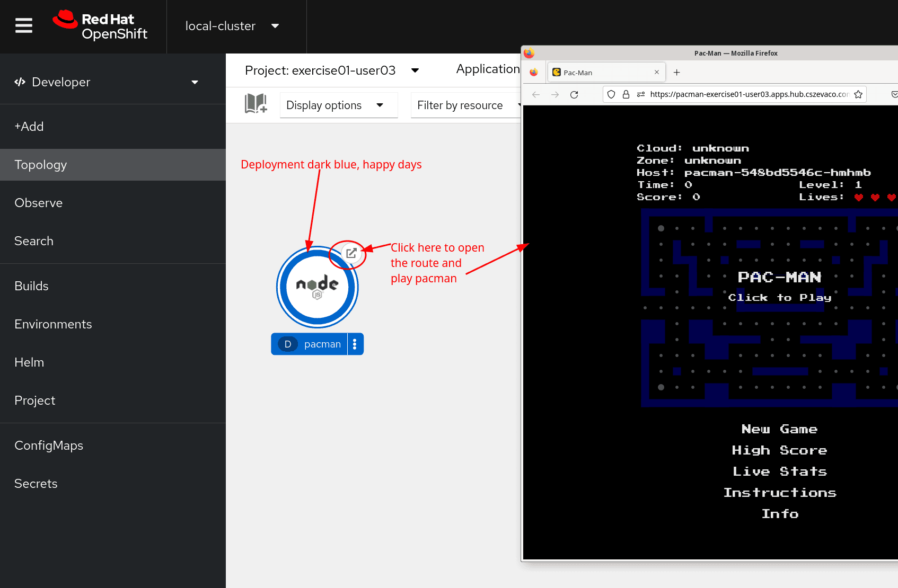Expand Display options dropdown
Image resolution: width=898 pixels, height=588 pixels.
point(339,105)
